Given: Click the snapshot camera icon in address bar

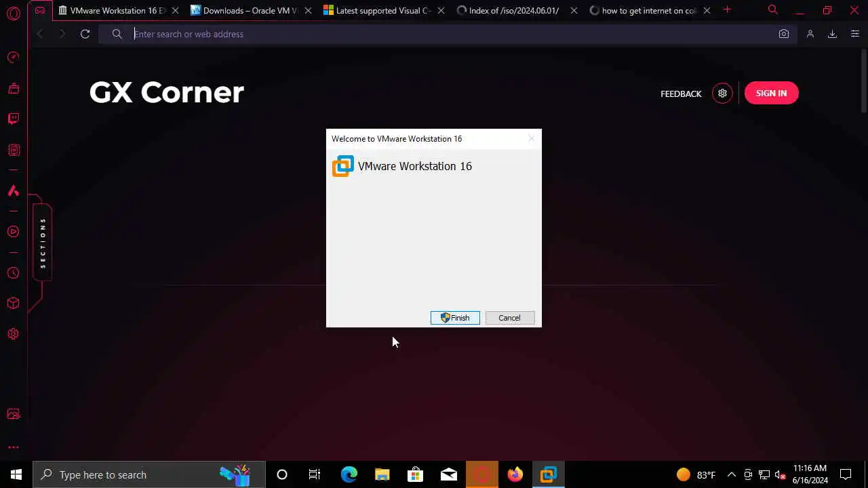Looking at the screenshot, I should tap(784, 34).
